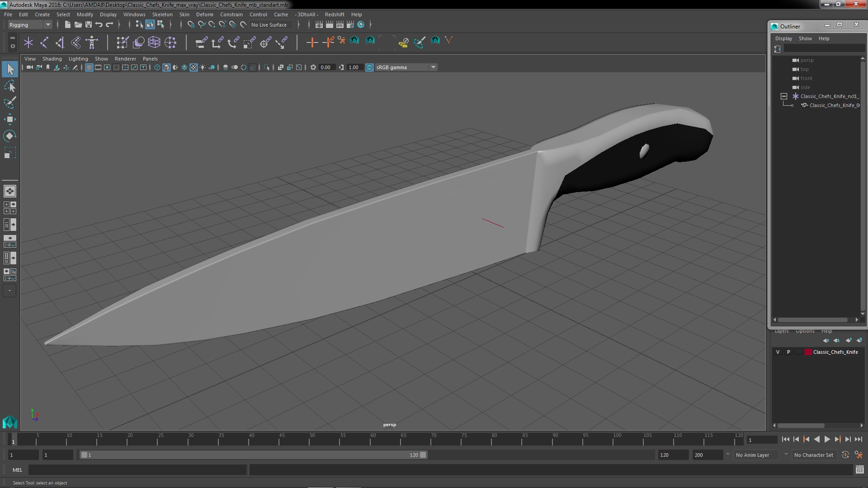The height and width of the screenshot is (488, 868).
Task: Open the Skeleton menu
Action: point(162,14)
